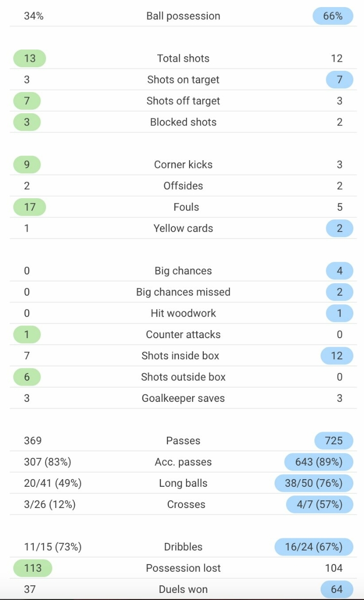The image size is (364, 600).
Task: Select the Total shots stat label
Action: 183,59
